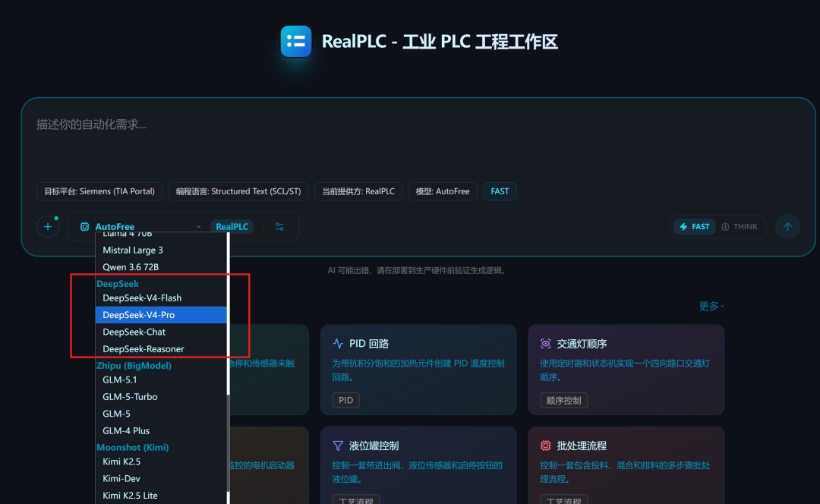Pick GLM-5.1 model option
The width and height of the screenshot is (820, 504).
[x=161, y=380]
